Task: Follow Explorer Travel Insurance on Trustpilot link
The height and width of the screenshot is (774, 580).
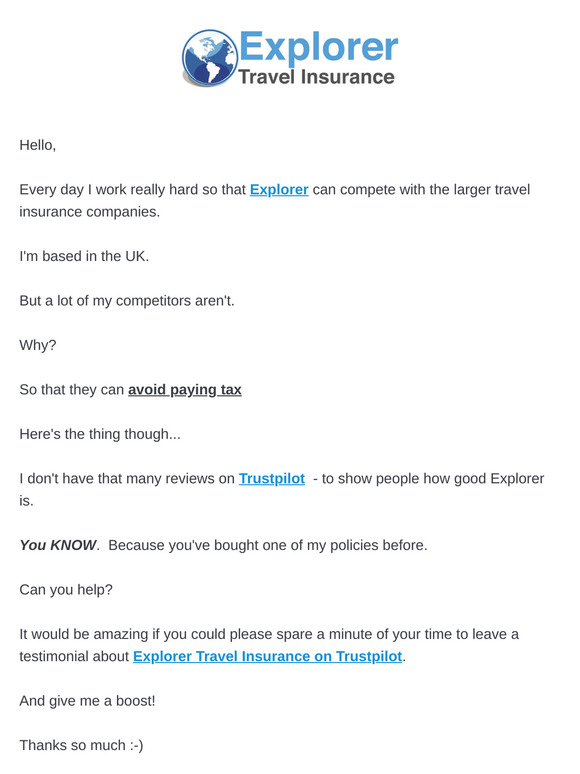Action: click(268, 656)
